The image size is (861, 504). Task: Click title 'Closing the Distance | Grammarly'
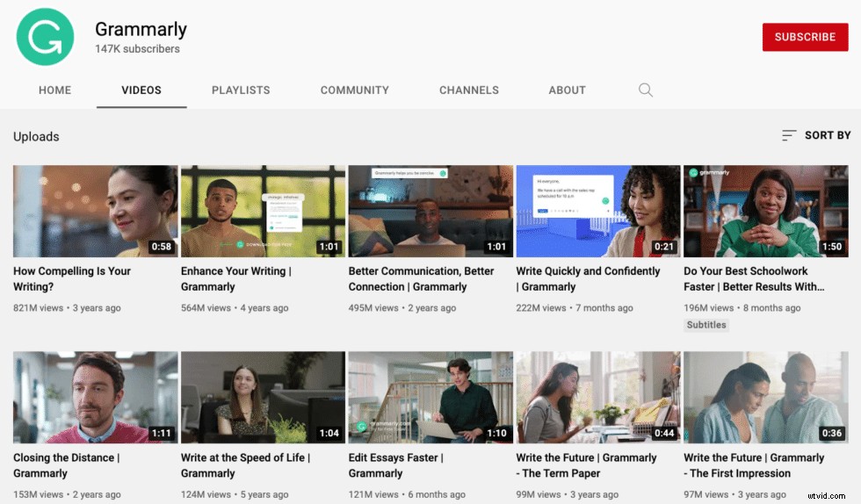point(67,465)
